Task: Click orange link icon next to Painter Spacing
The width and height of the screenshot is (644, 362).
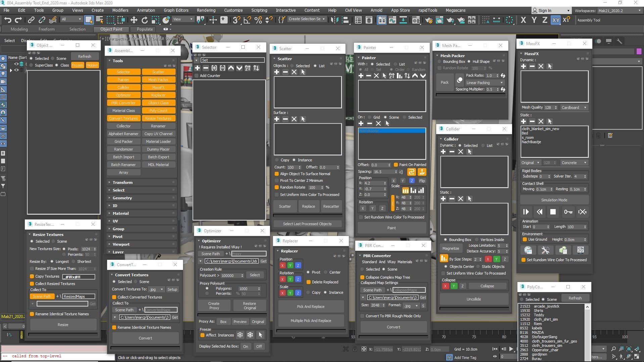Action: [x=411, y=172]
